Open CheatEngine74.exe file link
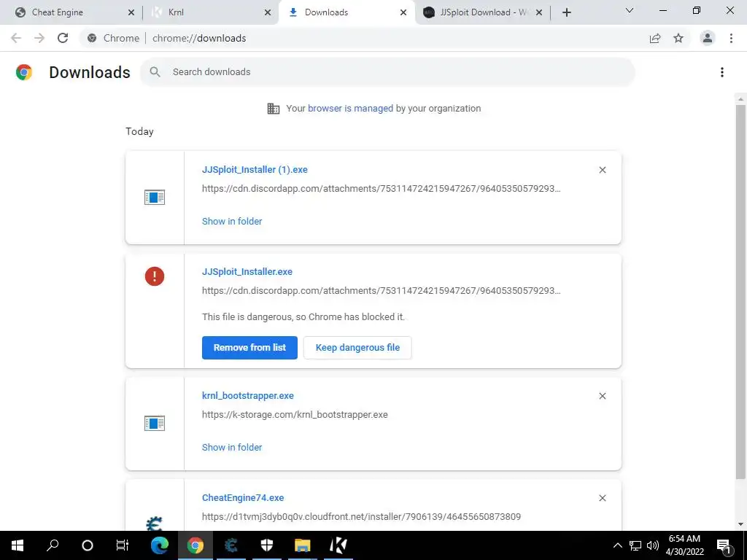Image resolution: width=747 pixels, height=560 pixels. (x=243, y=498)
